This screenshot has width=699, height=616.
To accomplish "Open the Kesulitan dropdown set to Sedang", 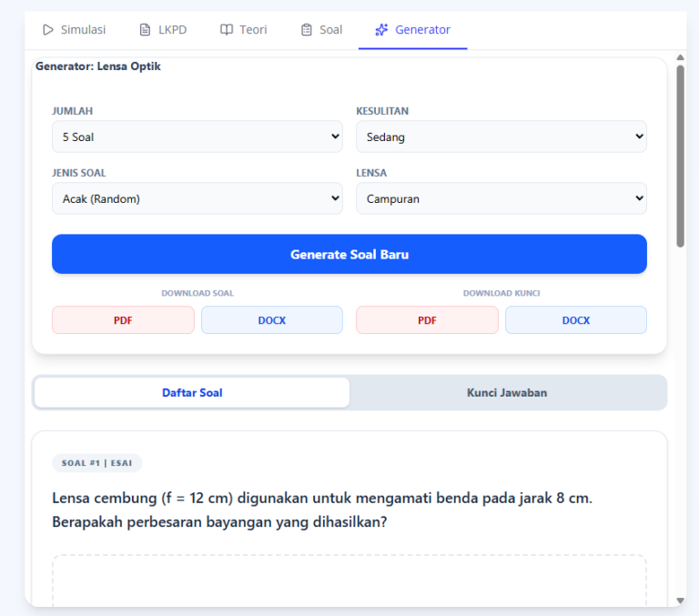I will pyautogui.click(x=501, y=137).
